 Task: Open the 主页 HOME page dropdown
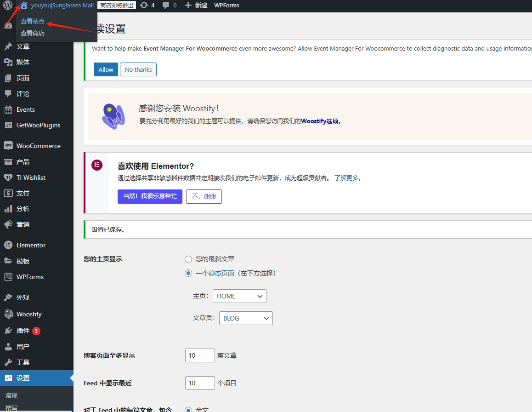pyautogui.click(x=239, y=296)
